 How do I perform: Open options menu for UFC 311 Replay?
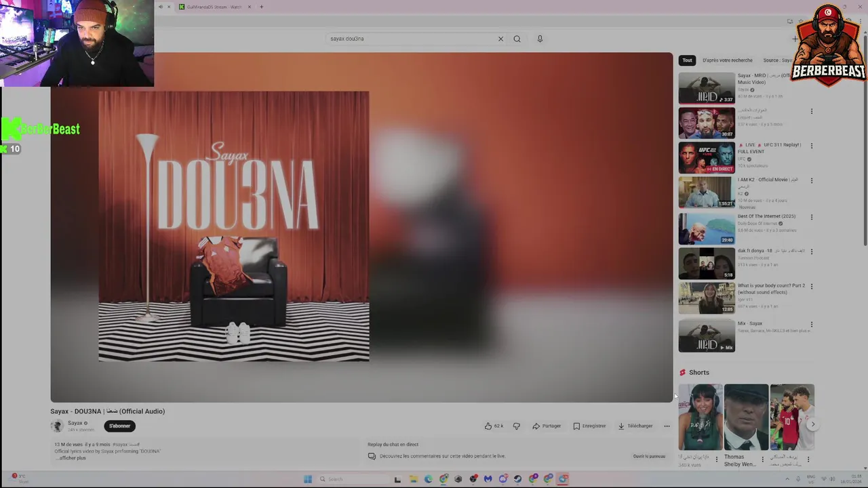pyautogui.click(x=812, y=146)
